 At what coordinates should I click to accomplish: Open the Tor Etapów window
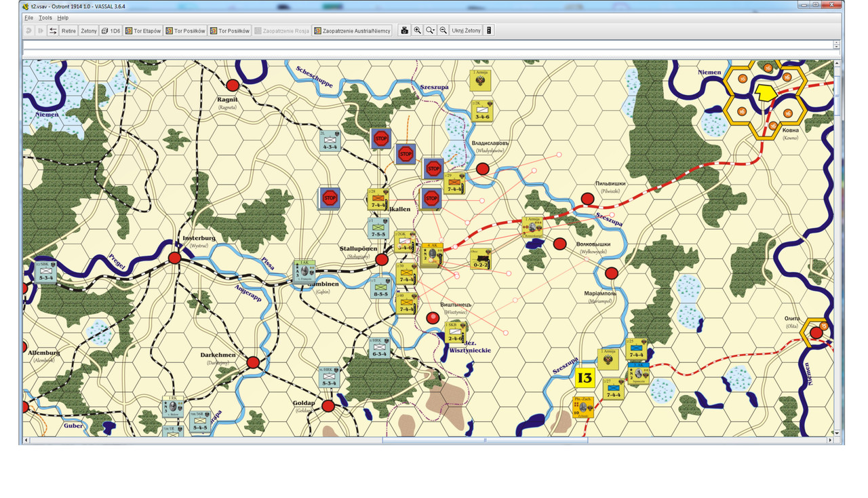[143, 31]
